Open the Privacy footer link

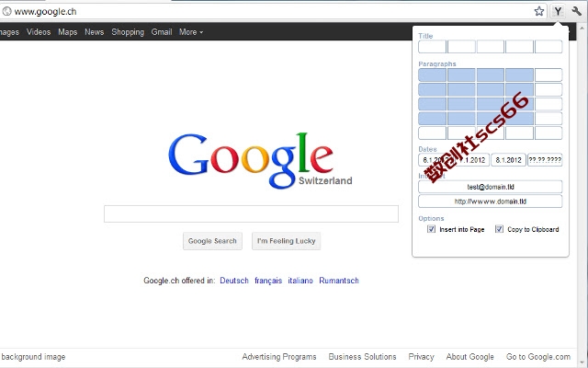tap(421, 357)
